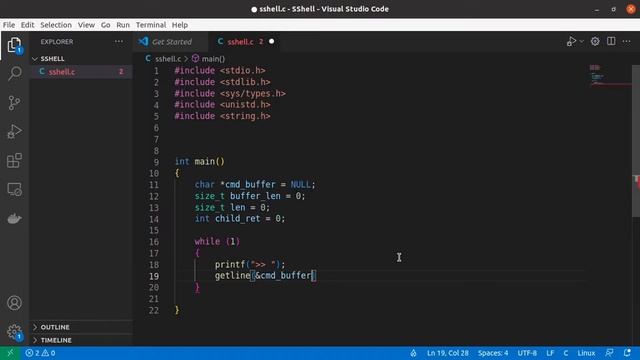Click the while (1) code line

point(217,242)
